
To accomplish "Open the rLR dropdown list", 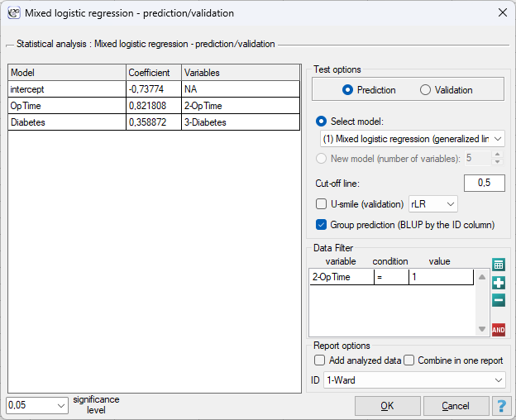I will 433,204.
